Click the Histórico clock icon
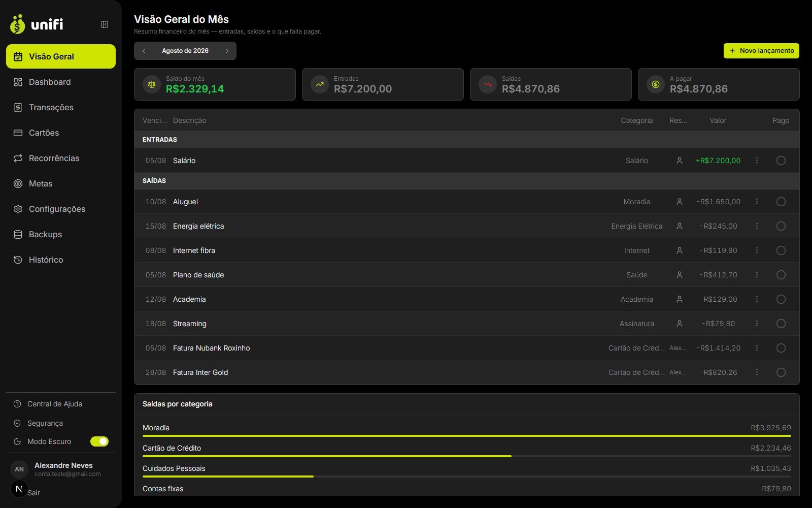Viewport: 812px width, 508px height. [18, 260]
